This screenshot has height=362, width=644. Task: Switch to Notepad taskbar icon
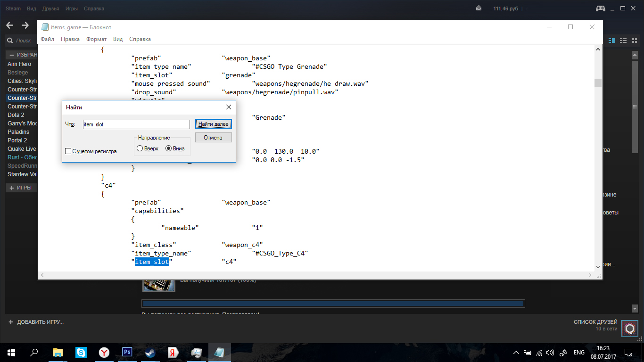coord(220,352)
